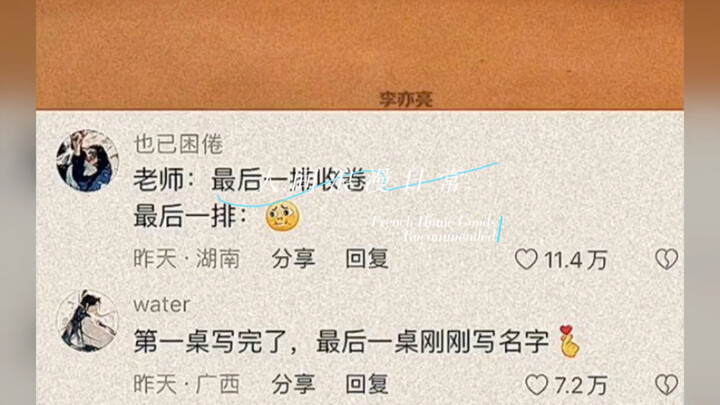Click the 昨天·广西 timestamp
This screenshot has height=405, width=720.
tap(187, 385)
